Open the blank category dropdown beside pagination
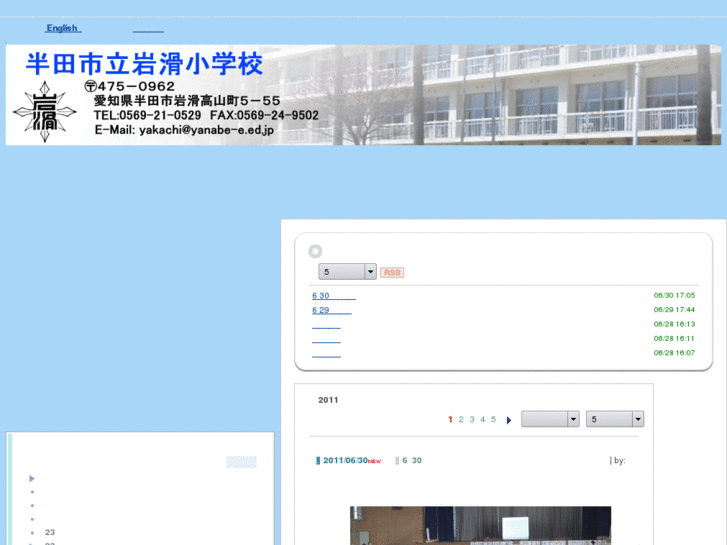The image size is (727, 545). 550,419
